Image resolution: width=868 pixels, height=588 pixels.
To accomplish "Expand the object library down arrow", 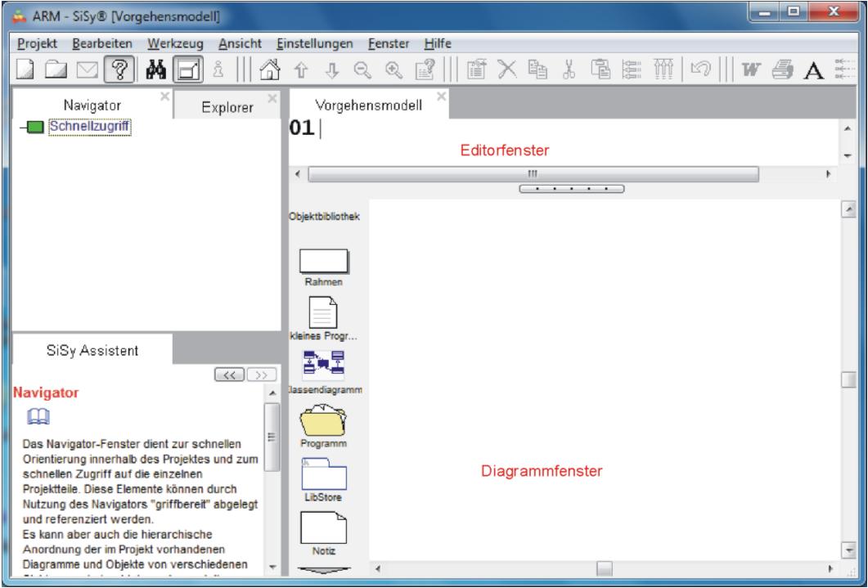I will pos(324,572).
